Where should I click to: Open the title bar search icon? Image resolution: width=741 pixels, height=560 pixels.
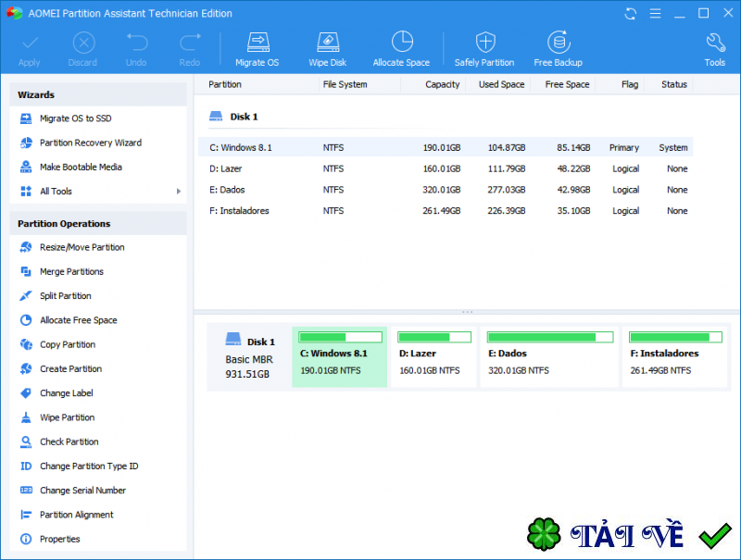[654, 14]
